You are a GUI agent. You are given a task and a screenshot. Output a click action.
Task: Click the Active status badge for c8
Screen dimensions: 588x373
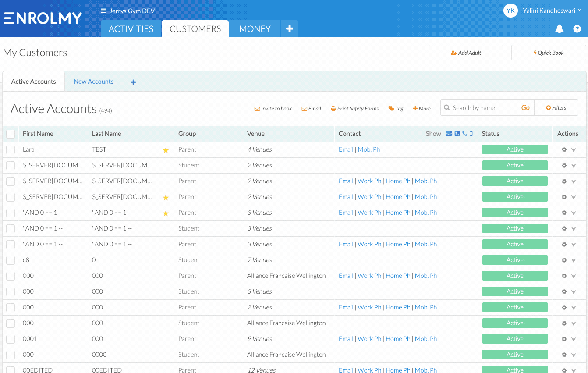pyautogui.click(x=515, y=260)
